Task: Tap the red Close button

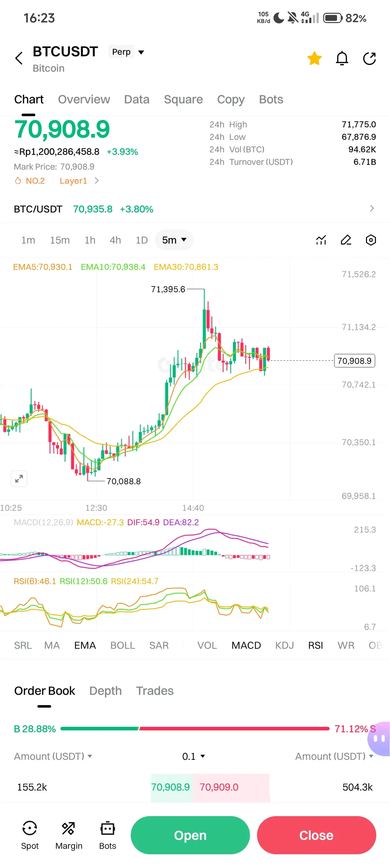Action: point(316,835)
